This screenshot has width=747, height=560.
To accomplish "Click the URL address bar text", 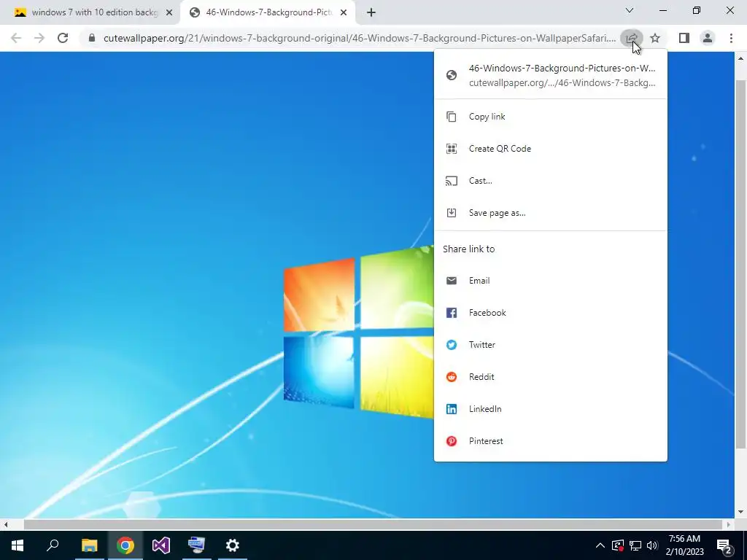I will coord(359,38).
